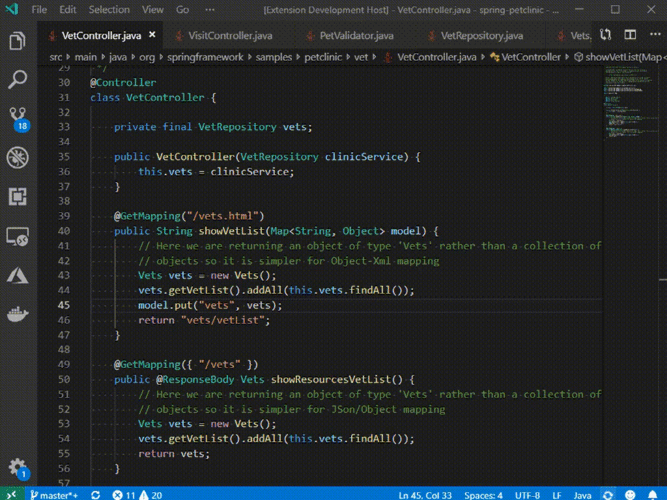Click 'clinicService' parameter on line 35
This screenshot has width=667, height=500.
pos(364,157)
